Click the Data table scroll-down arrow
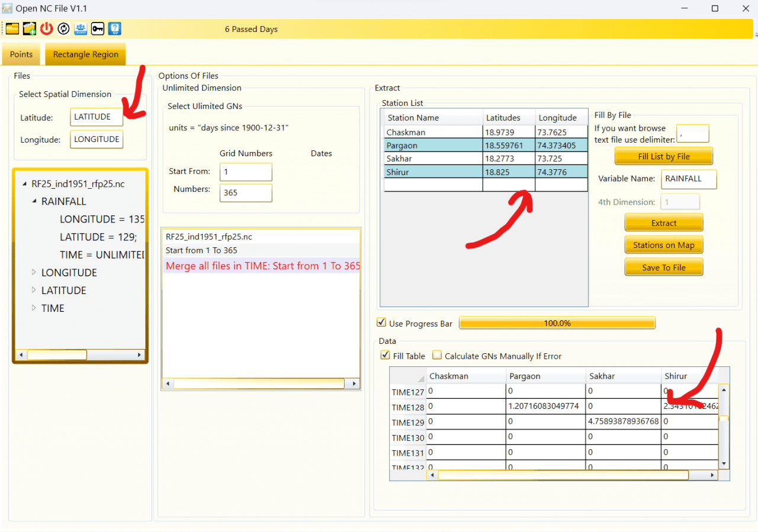 (x=724, y=463)
